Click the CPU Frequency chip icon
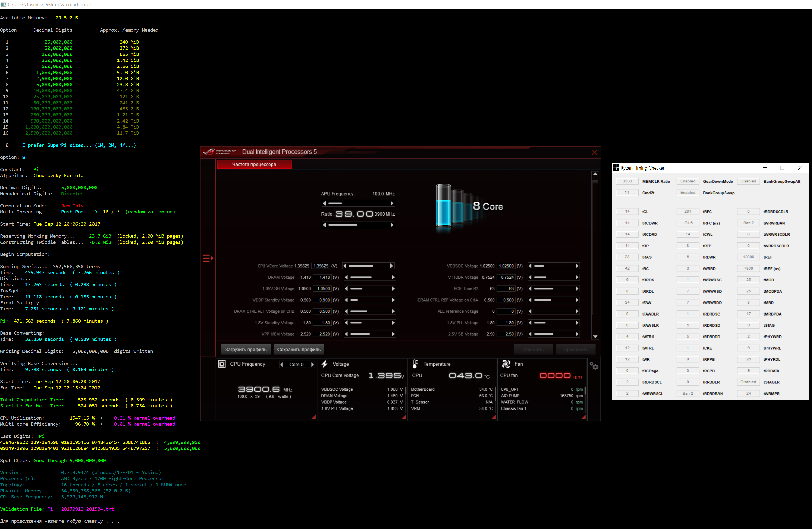 pos(222,364)
